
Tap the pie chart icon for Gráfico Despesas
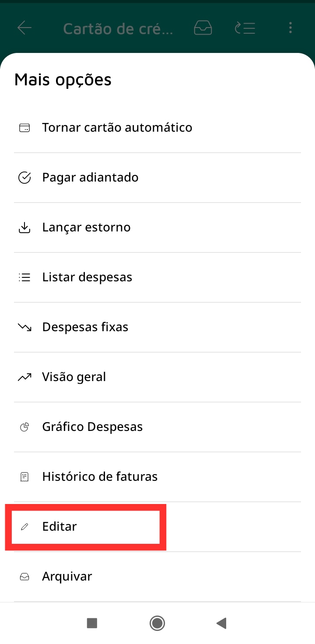click(24, 427)
